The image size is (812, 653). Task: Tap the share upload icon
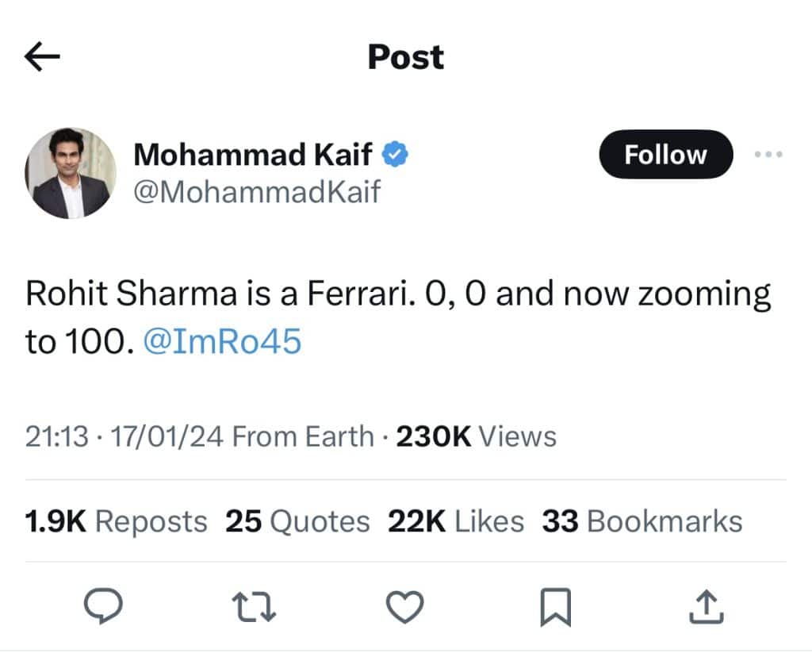click(706, 607)
